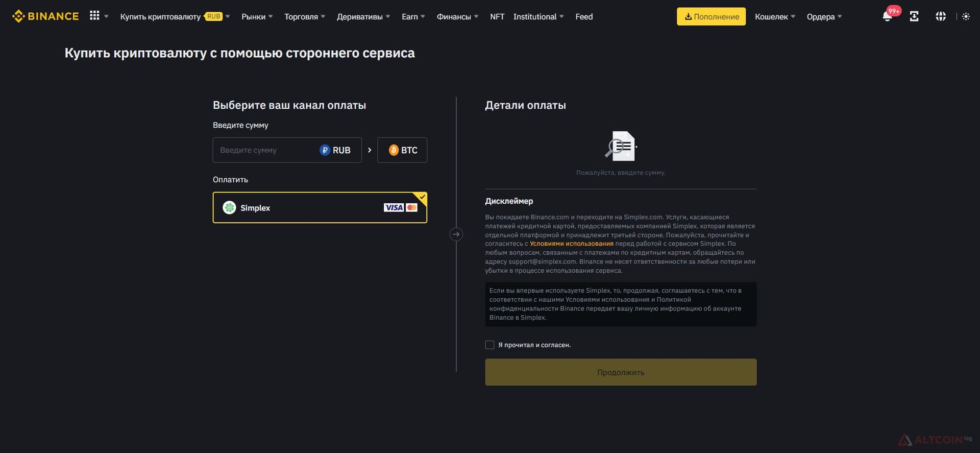This screenshot has width=980, height=453.
Task: Open the BTC crypto selector
Action: click(x=402, y=150)
